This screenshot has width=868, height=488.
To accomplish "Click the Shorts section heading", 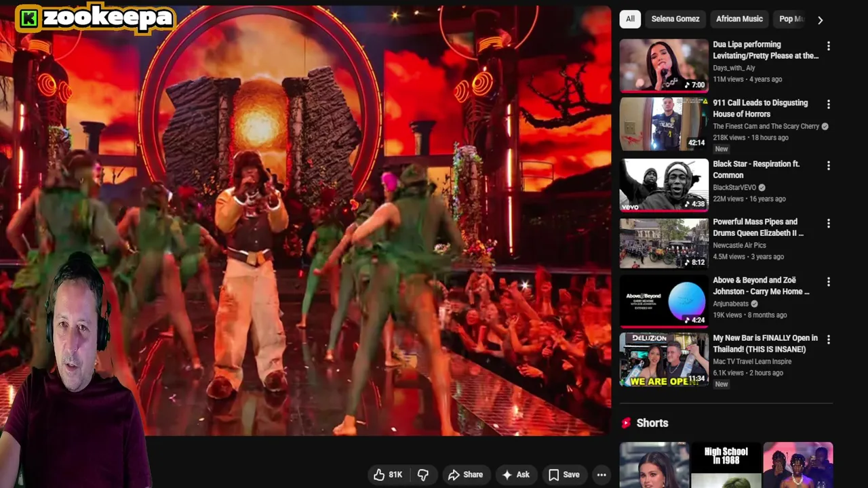I will 652,423.
